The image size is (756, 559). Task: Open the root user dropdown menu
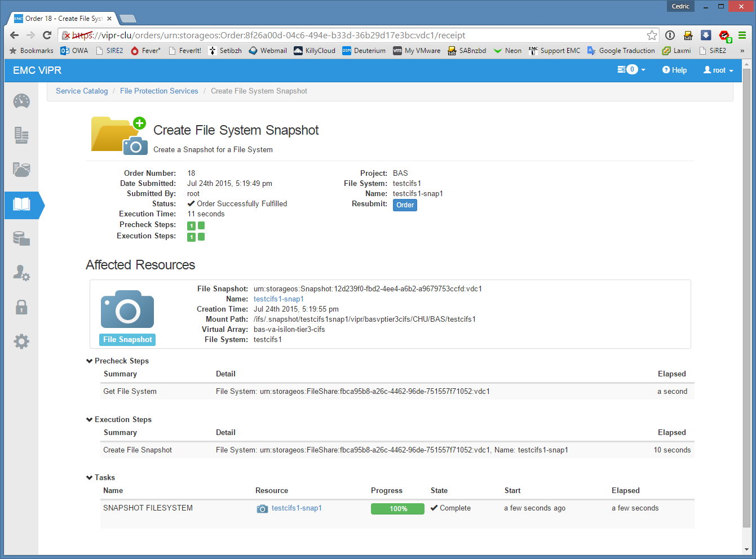pos(718,70)
